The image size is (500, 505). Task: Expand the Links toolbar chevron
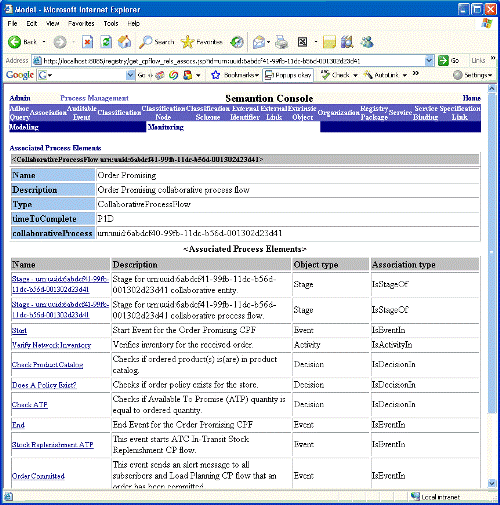[x=493, y=59]
